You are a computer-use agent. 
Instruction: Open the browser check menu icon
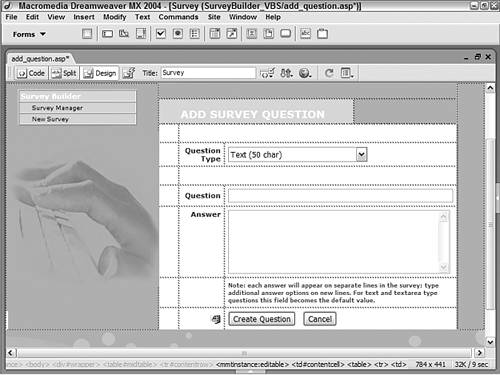[x=267, y=73]
